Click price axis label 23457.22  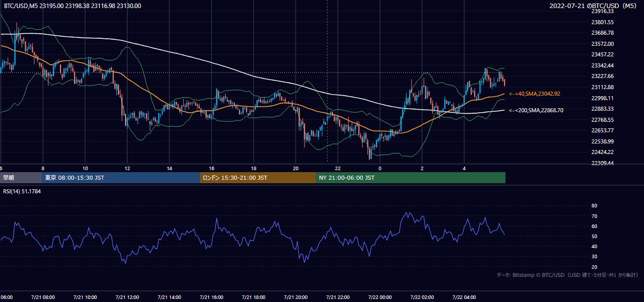point(602,54)
